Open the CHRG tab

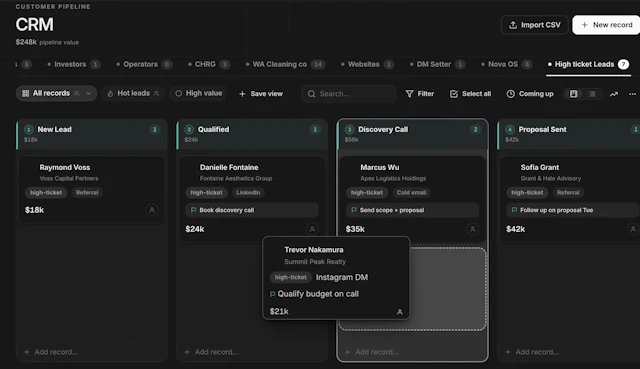209,64
